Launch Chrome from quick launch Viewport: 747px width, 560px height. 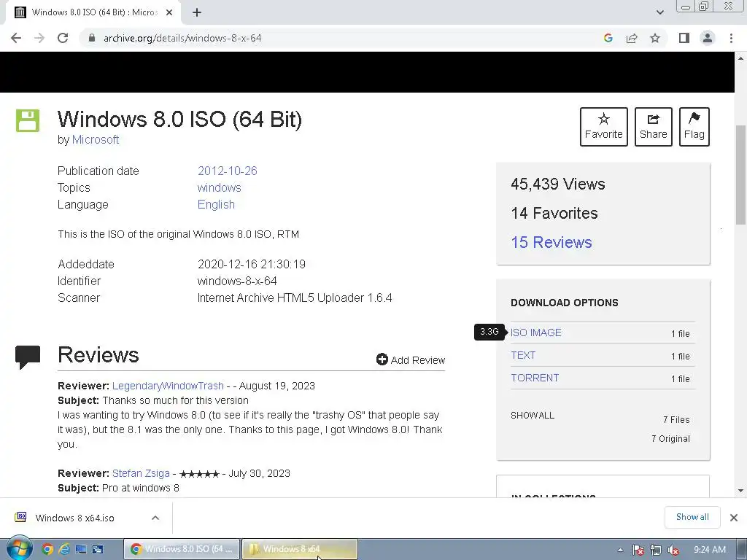point(47,550)
